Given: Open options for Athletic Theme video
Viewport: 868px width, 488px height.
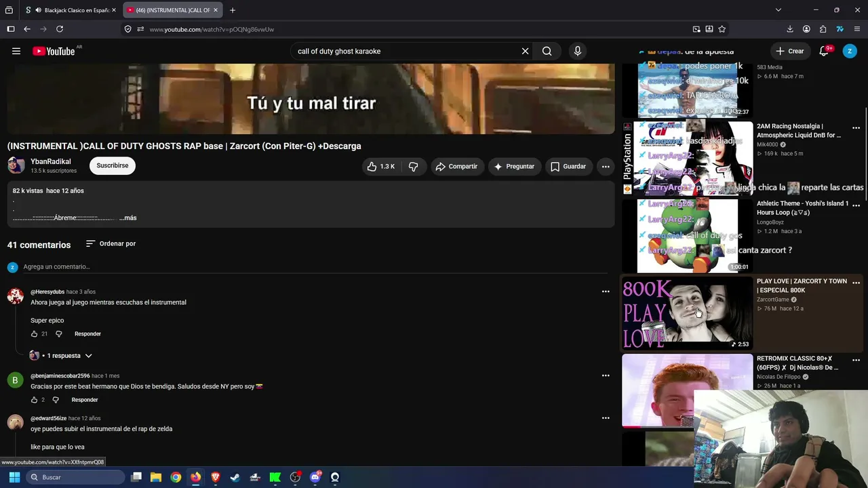Looking at the screenshot, I should coord(856,205).
